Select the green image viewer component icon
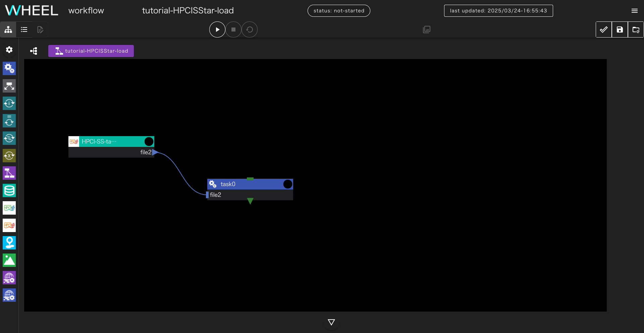 pyautogui.click(x=9, y=260)
